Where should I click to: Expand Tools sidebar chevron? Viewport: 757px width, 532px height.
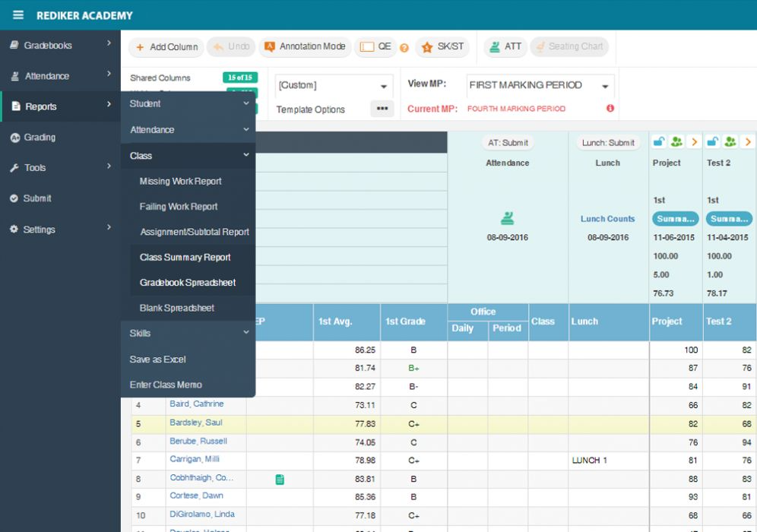(x=109, y=166)
